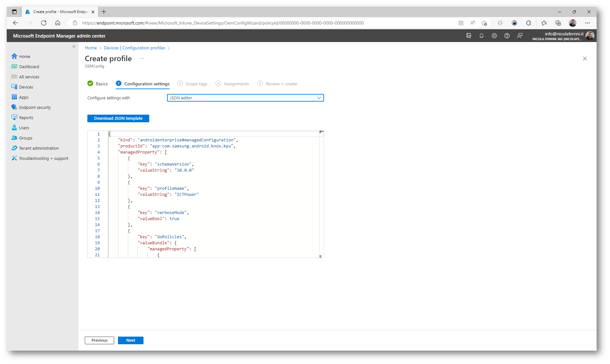The width and height of the screenshot is (610, 364).
Task: Close the Create profile browser tab
Action: pyautogui.click(x=93, y=12)
